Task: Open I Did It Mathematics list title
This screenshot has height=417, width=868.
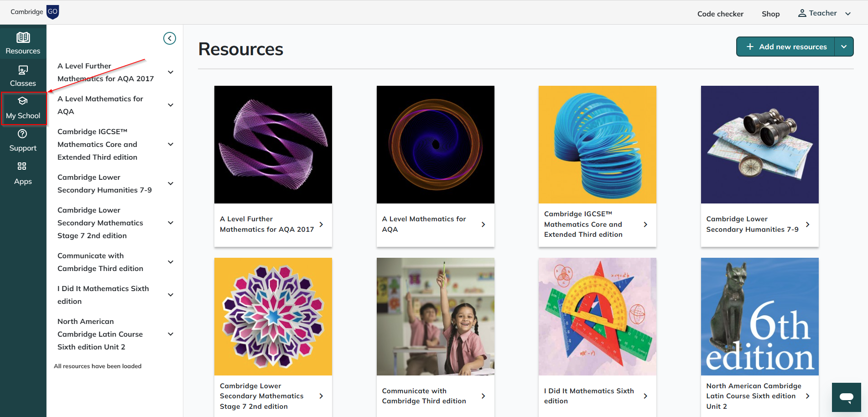Action: click(x=103, y=295)
